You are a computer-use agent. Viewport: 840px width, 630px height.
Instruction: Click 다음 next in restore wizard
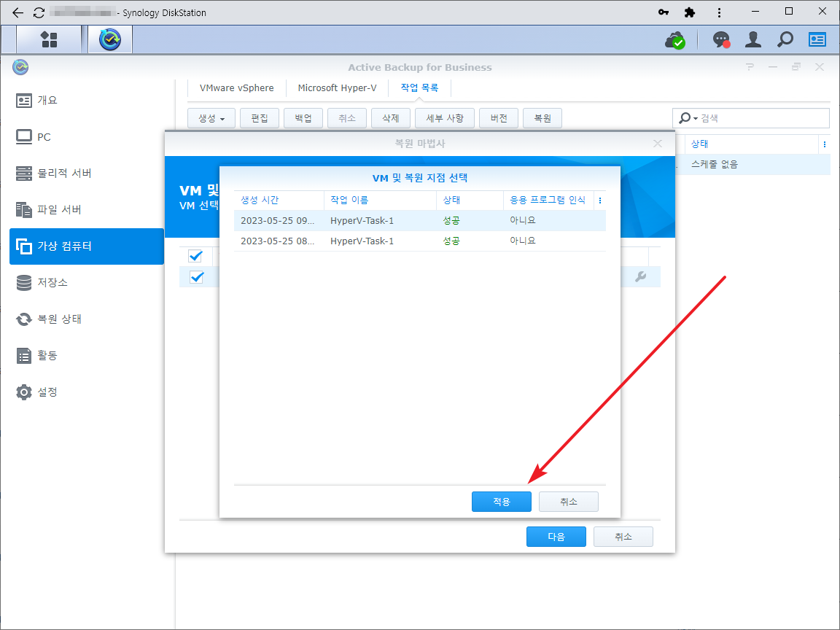(556, 536)
